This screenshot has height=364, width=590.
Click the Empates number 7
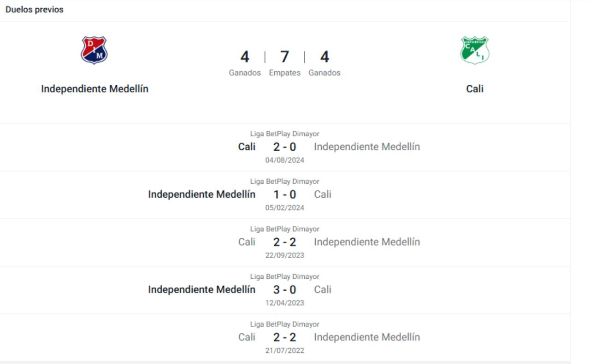[284, 57]
